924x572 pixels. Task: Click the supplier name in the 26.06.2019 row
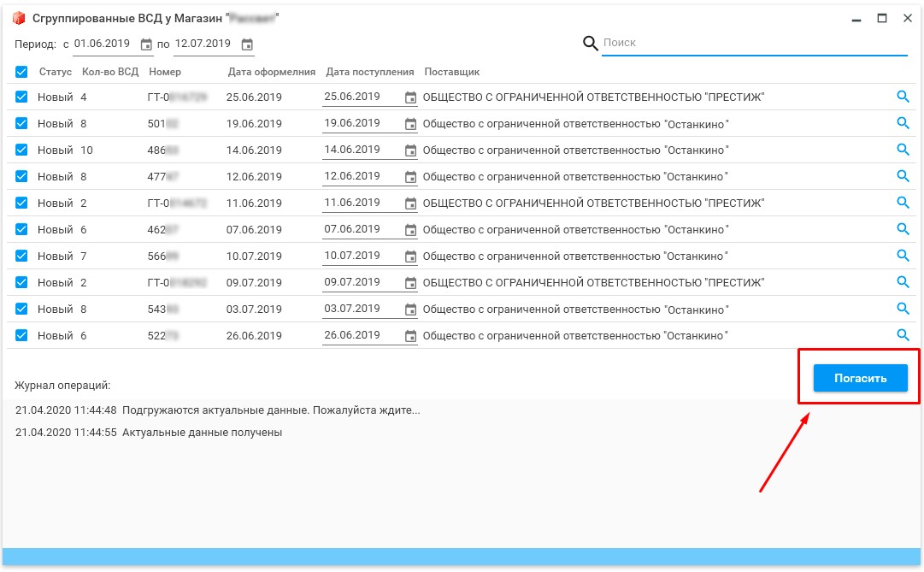pyautogui.click(x=575, y=335)
